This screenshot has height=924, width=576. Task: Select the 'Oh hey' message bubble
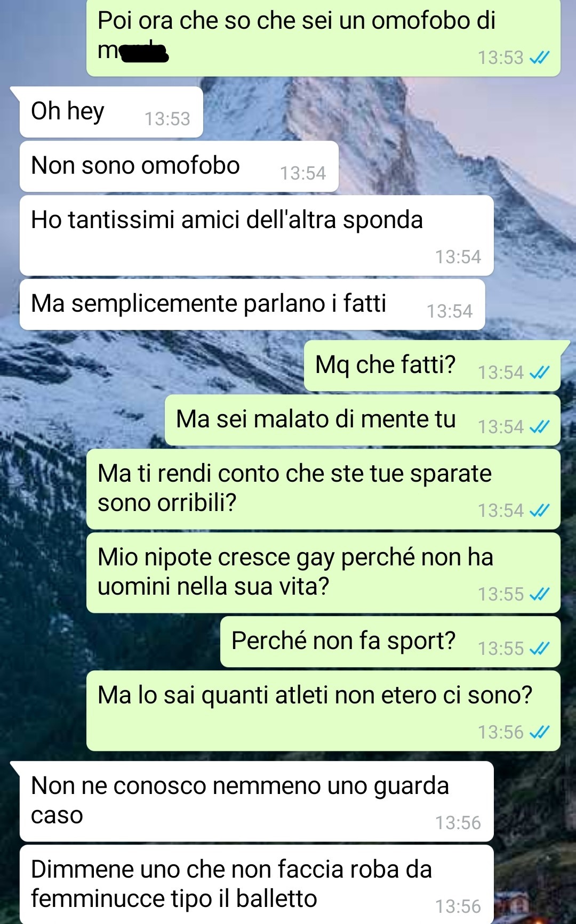pyautogui.click(x=111, y=112)
